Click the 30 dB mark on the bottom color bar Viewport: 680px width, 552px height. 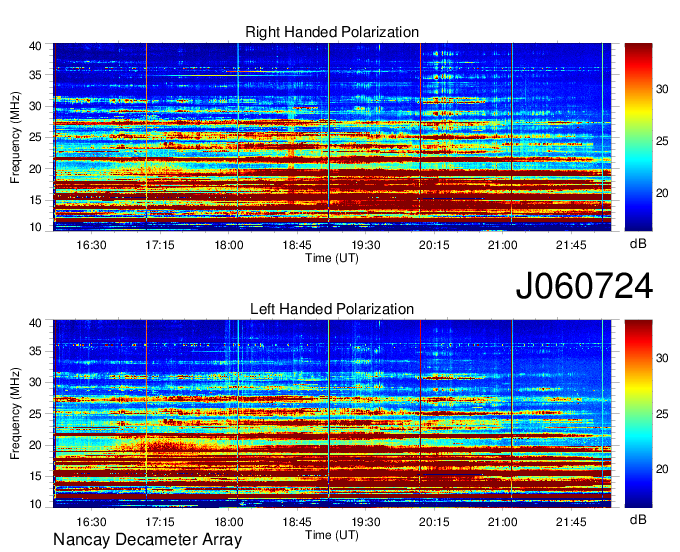(x=662, y=358)
